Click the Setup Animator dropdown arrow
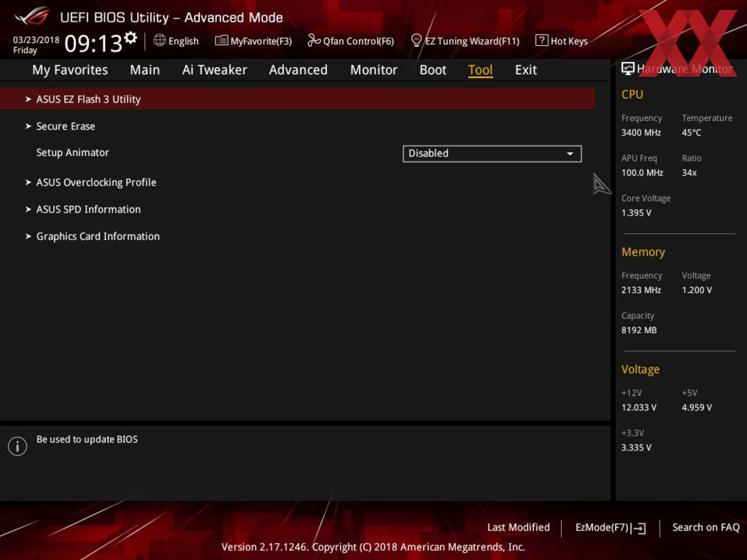Image resolution: width=747 pixels, height=560 pixels. [570, 154]
